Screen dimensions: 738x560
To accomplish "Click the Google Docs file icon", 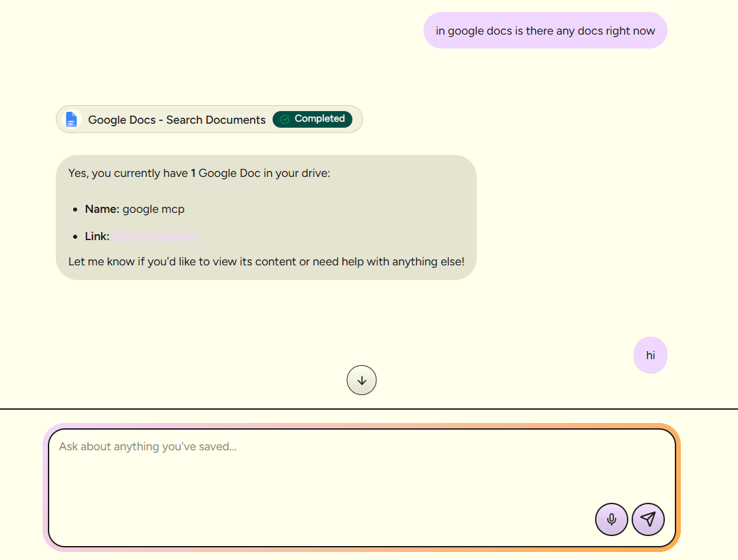I will [71, 119].
